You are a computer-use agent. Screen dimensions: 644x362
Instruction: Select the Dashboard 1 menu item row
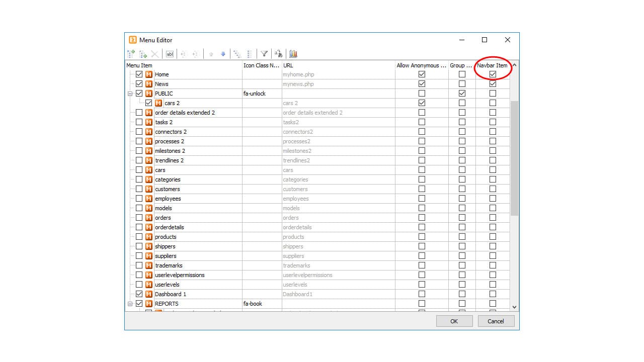tap(170, 294)
